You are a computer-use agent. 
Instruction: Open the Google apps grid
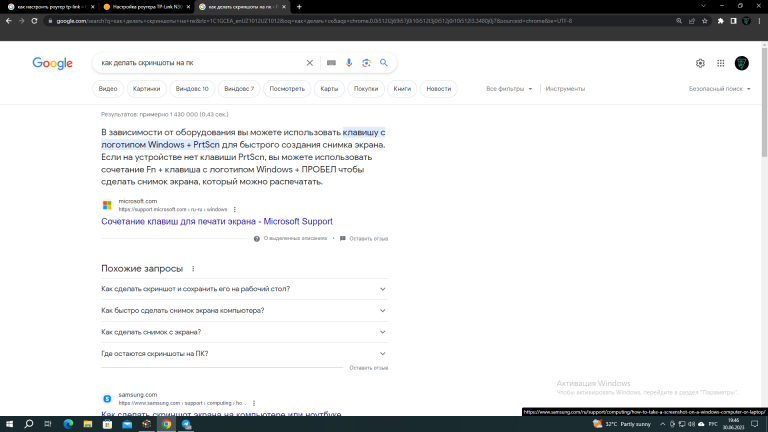[720, 63]
